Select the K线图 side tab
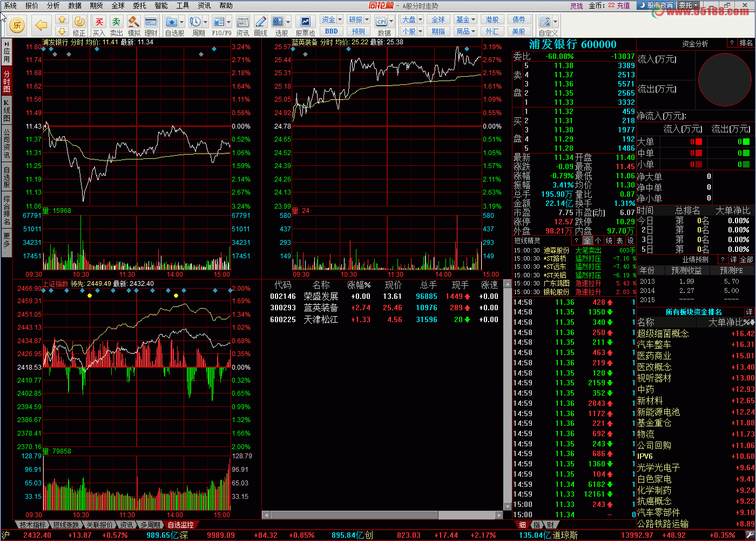Image resolution: width=756 pixels, height=541 pixels. [6, 110]
